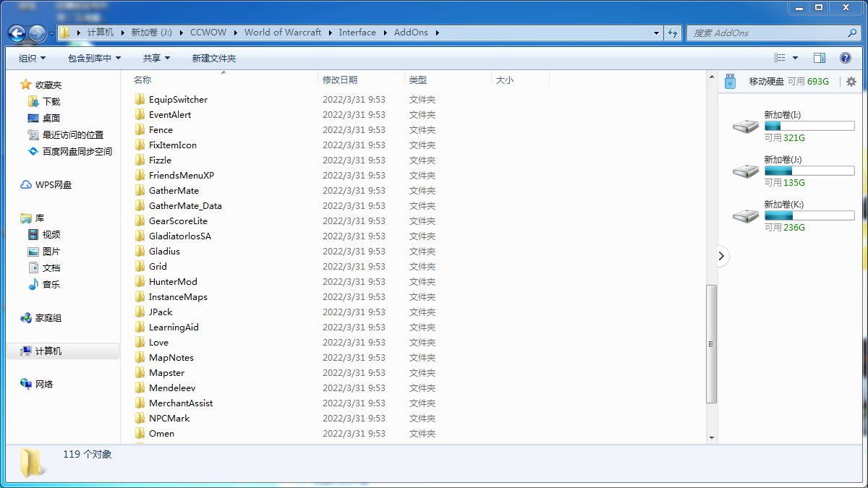Expand the 组织 dropdown menu
Screen dimensions: 868x488
[32, 58]
